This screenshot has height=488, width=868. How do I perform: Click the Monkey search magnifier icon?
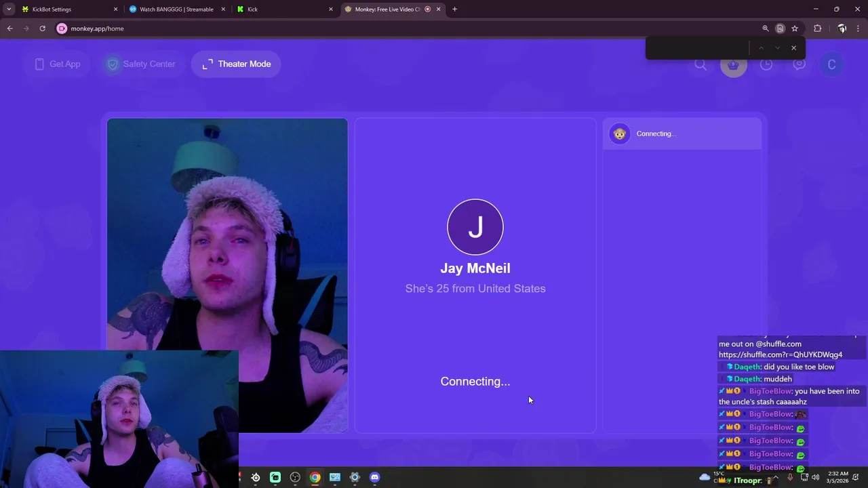(701, 64)
